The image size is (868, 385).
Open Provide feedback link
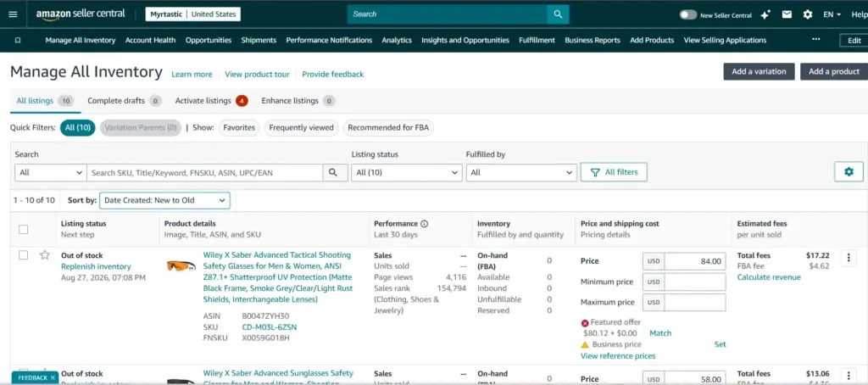point(332,75)
